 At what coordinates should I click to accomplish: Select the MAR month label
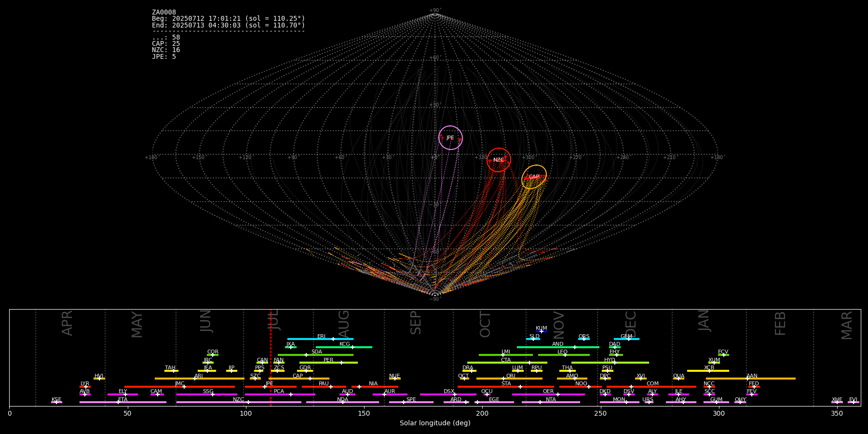(847, 325)
